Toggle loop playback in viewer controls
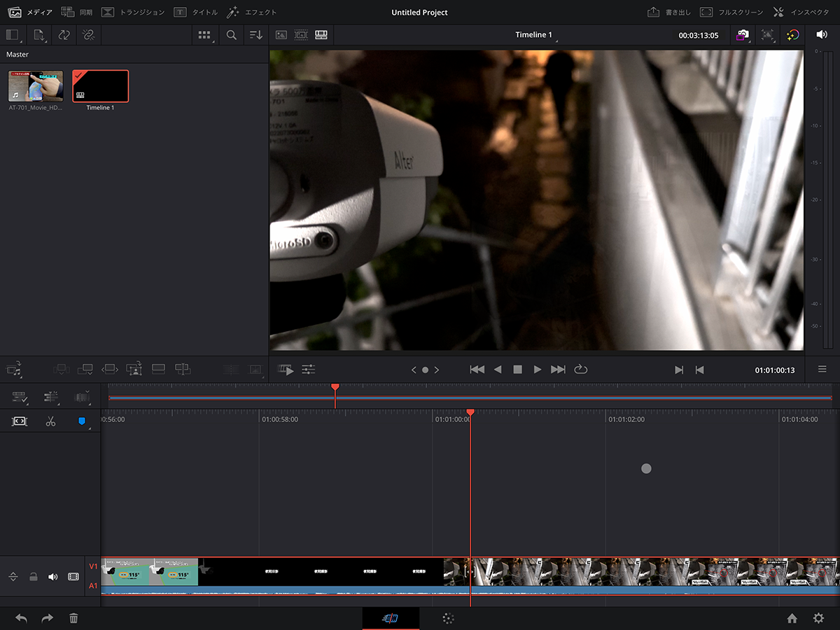 pyautogui.click(x=580, y=370)
